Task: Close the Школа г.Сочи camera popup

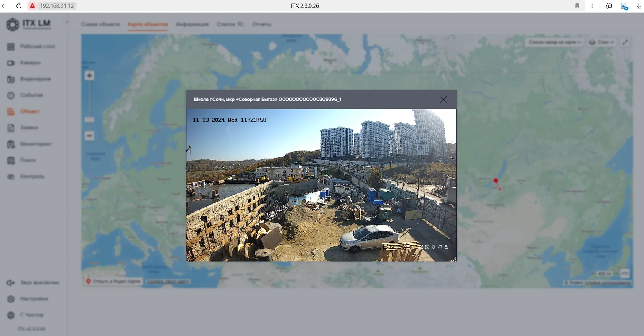Action: [x=443, y=100]
